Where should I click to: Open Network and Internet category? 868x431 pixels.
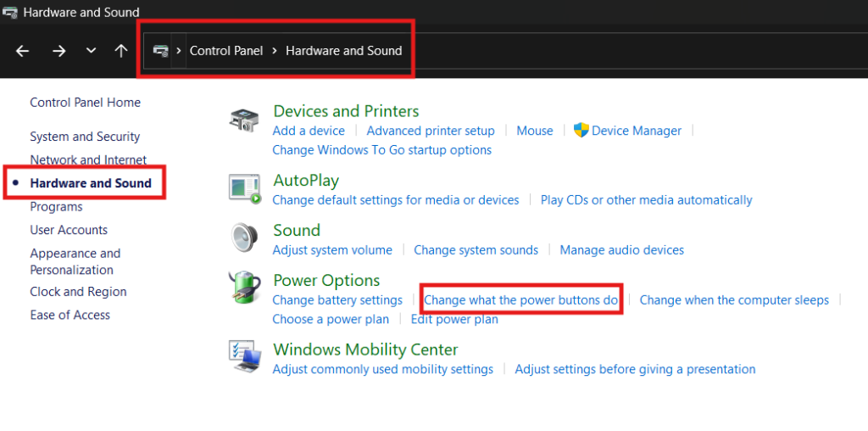click(88, 160)
